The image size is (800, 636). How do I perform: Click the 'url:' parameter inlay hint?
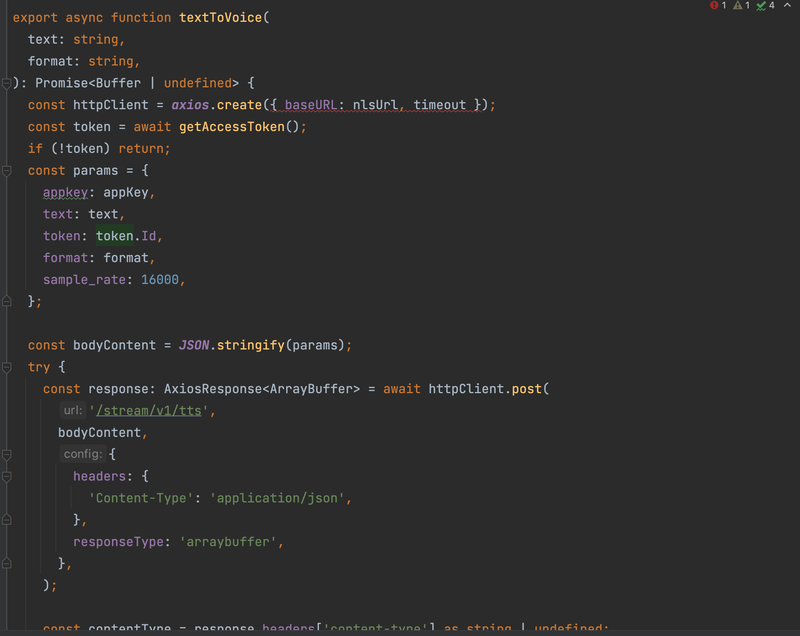[x=73, y=411]
